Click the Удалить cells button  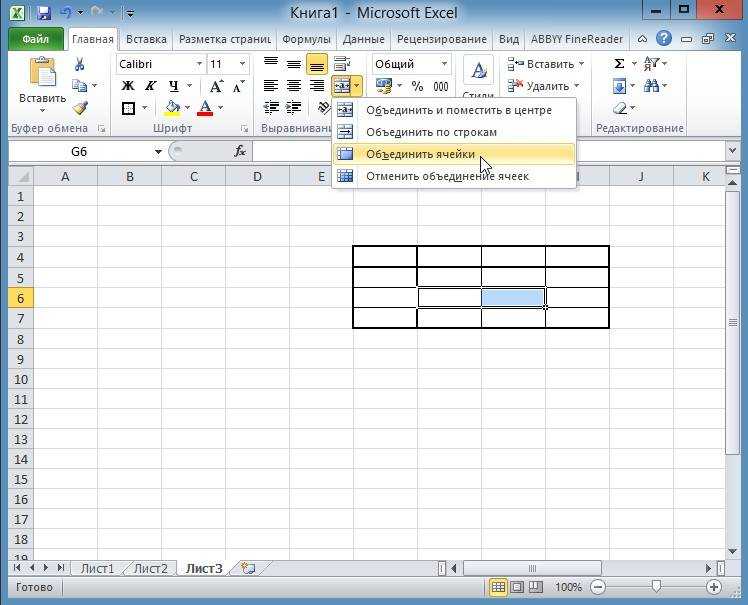[x=540, y=86]
